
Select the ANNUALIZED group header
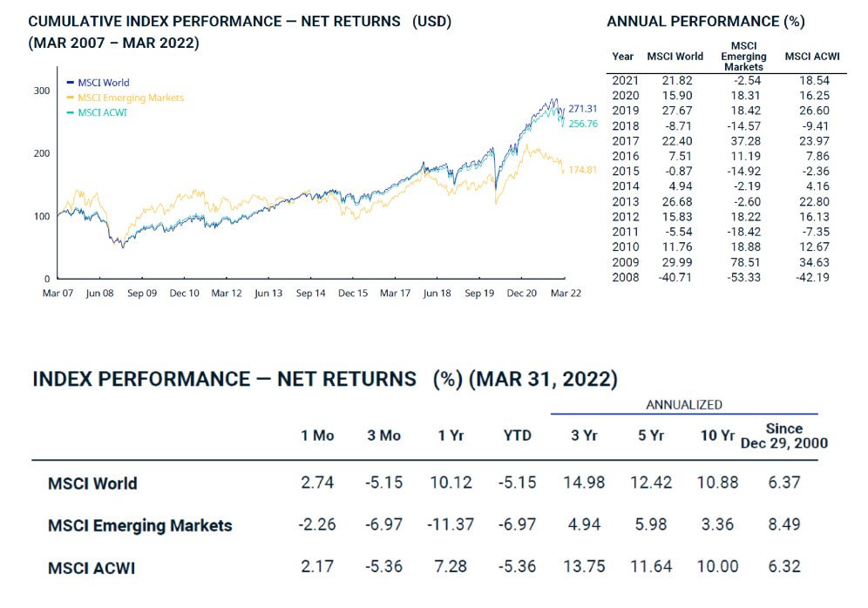tap(684, 404)
